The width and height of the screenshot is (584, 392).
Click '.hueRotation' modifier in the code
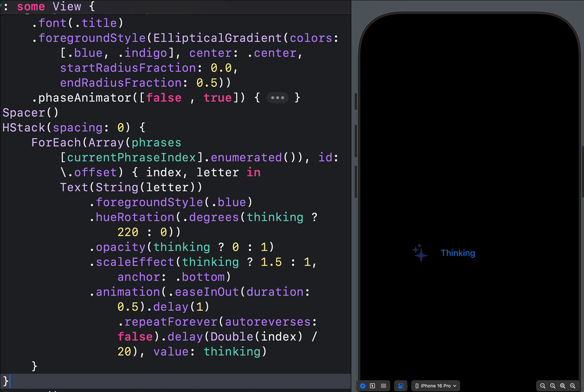pyautogui.click(x=132, y=217)
